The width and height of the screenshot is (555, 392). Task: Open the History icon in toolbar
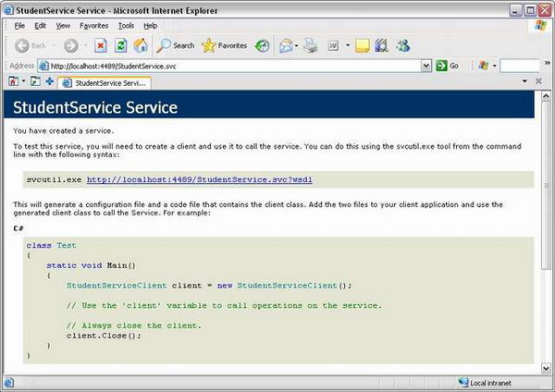pos(263,45)
